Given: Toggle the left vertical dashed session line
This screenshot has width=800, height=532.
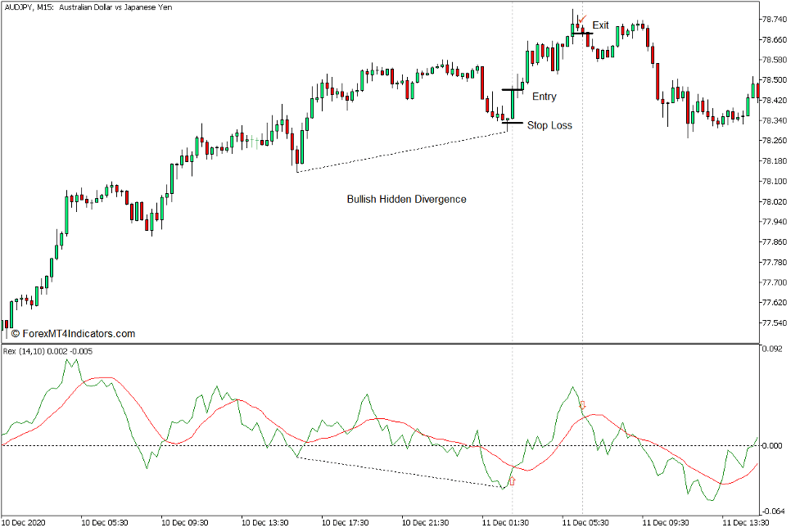Looking at the screenshot, I should (512, 246).
